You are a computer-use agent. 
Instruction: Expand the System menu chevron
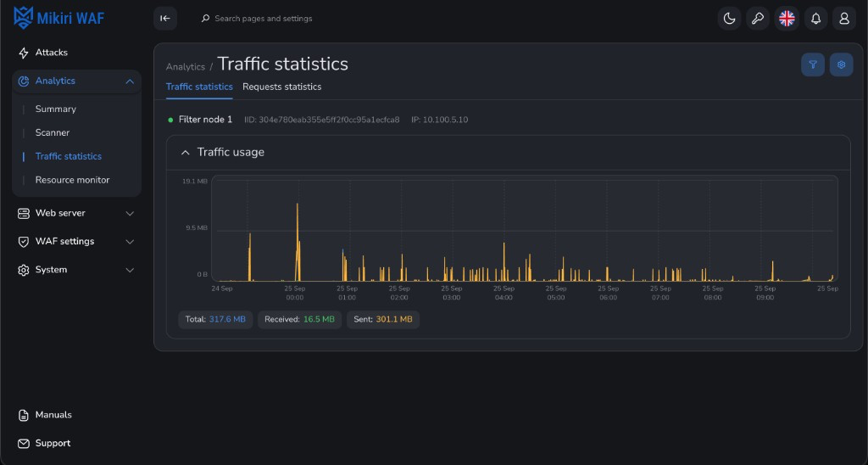click(x=130, y=270)
